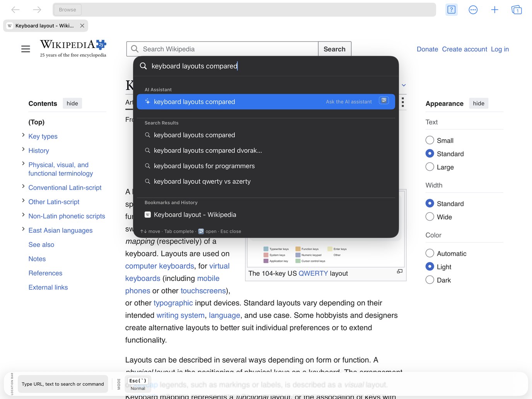Click the magnifier icon in Wikipedia search
This screenshot has height=399, width=532.
(x=135, y=49)
